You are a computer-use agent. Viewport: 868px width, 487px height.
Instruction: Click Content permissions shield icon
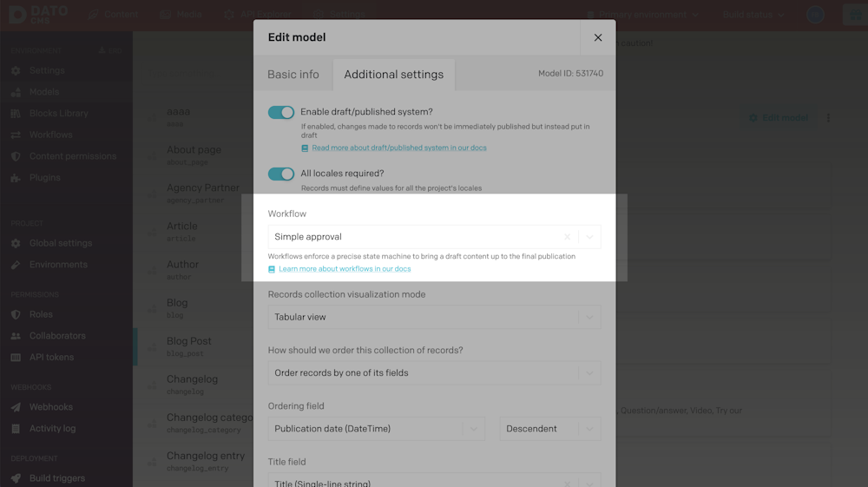16,156
